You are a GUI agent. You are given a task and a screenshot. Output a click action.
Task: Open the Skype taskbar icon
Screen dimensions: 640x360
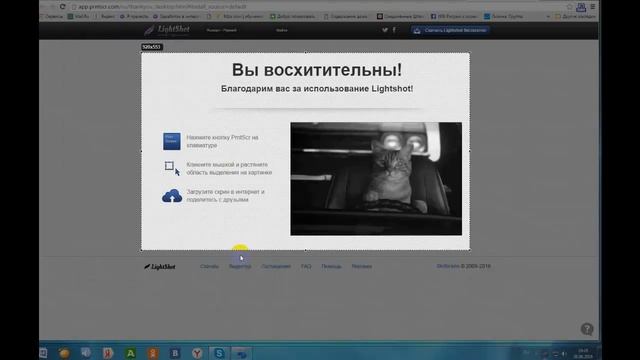[219, 353]
